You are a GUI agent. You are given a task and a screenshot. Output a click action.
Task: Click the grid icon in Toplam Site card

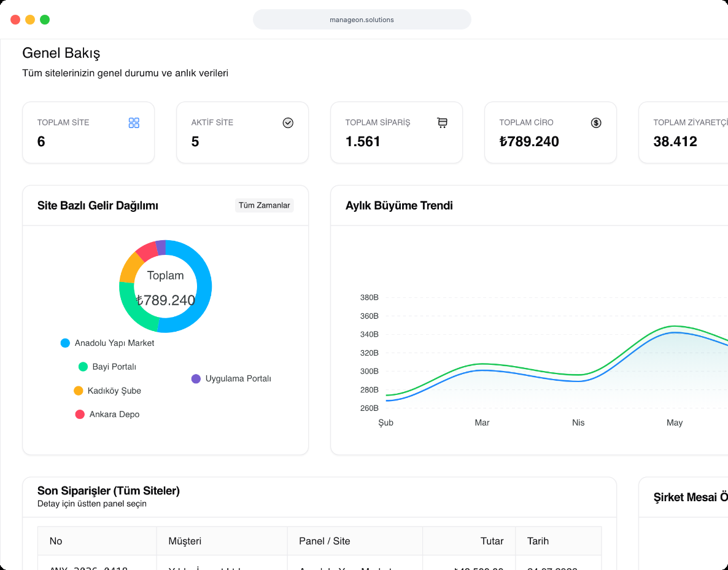pos(134,123)
